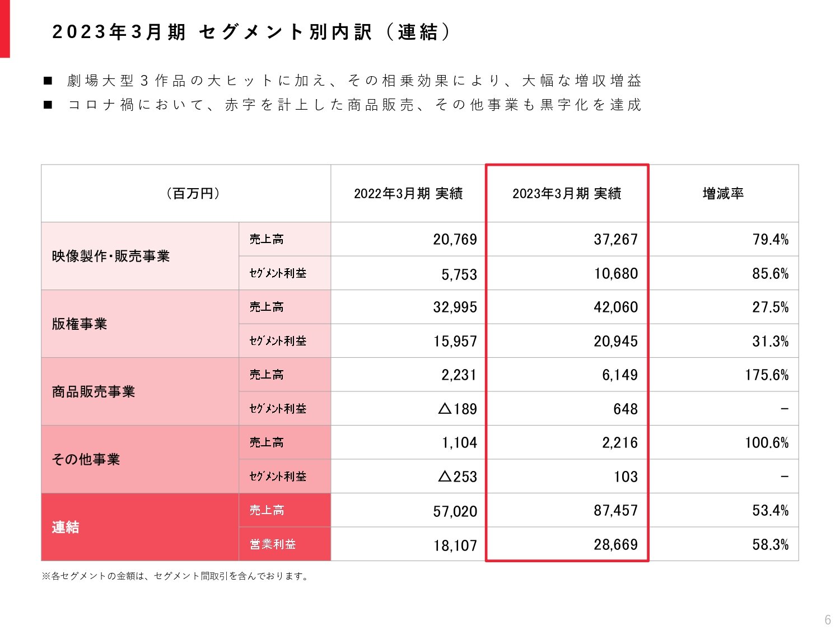Click the 増減率 column header

click(724, 194)
